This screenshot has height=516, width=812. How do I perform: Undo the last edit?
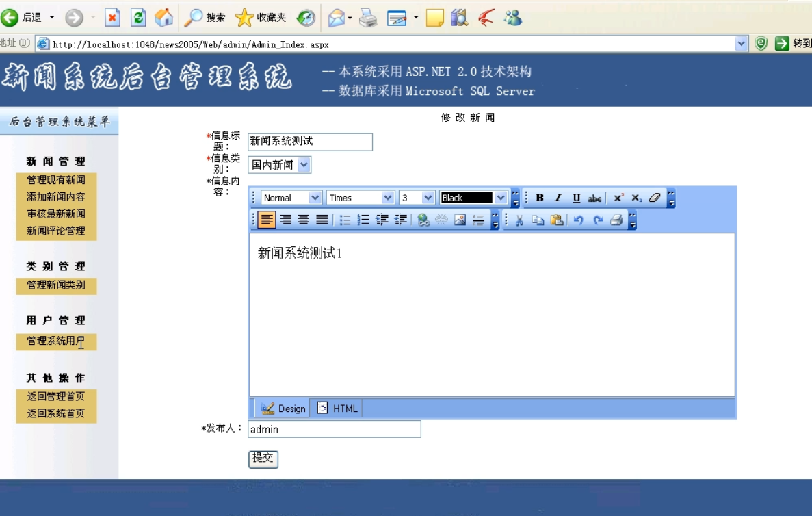[579, 220]
